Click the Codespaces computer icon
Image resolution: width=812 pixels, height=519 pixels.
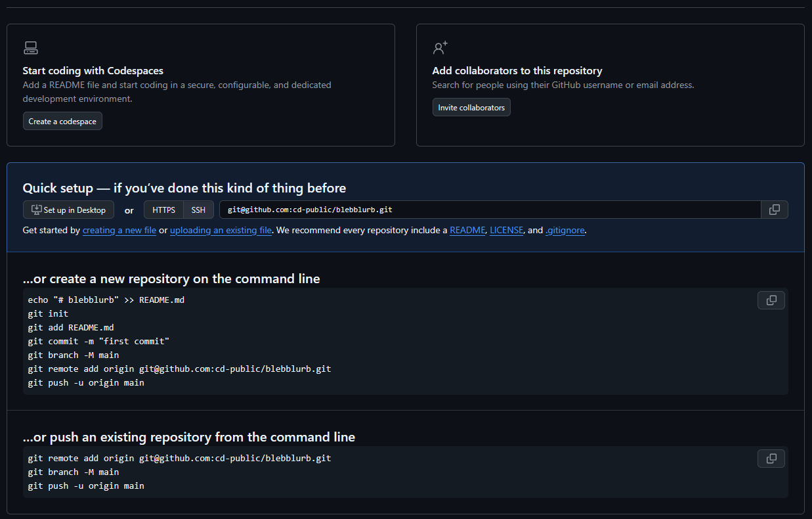(x=30, y=48)
